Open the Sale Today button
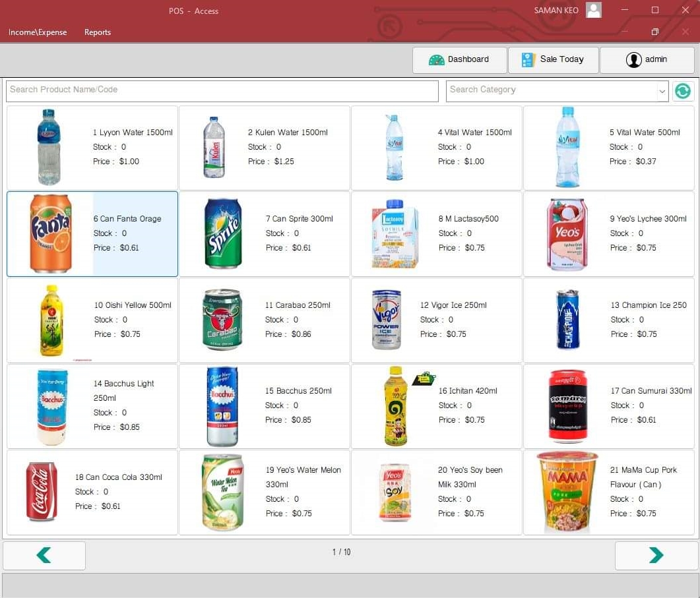The image size is (700, 598). [553, 60]
